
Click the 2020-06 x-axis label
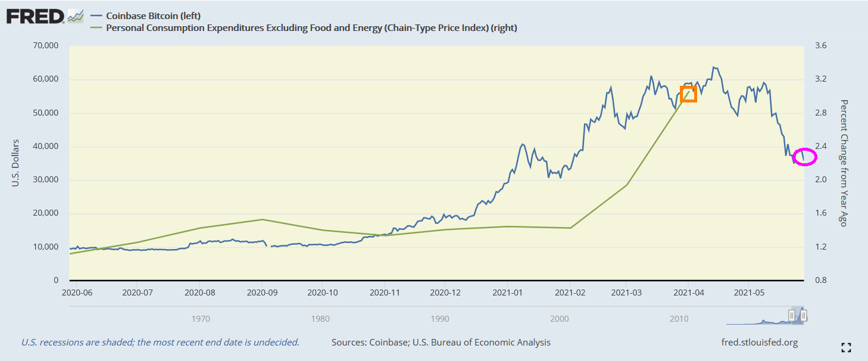pyautogui.click(x=77, y=292)
